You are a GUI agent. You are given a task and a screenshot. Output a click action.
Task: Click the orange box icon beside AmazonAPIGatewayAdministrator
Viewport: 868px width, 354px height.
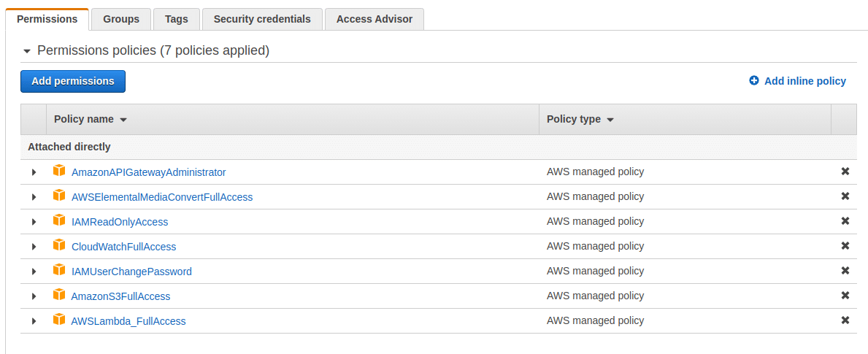pyautogui.click(x=59, y=171)
